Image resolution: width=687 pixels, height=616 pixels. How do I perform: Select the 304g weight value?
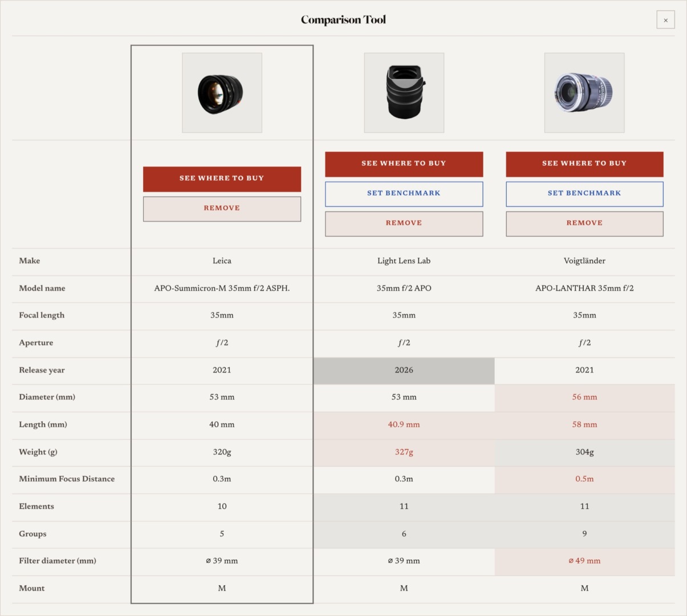[x=584, y=452]
